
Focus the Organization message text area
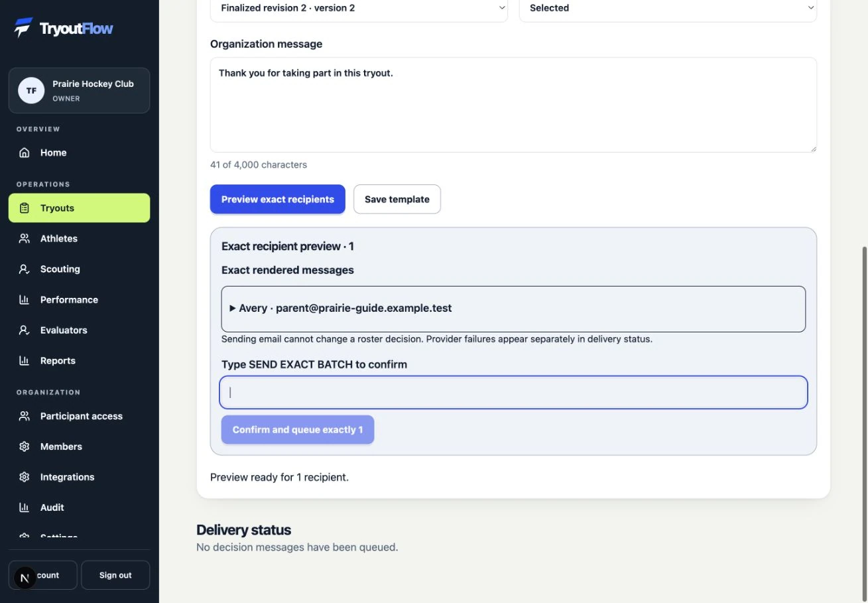tap(513, 105)
